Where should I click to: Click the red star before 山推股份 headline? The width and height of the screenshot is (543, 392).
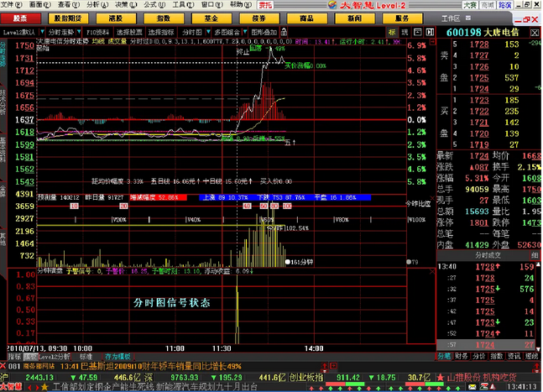(440, 377)
